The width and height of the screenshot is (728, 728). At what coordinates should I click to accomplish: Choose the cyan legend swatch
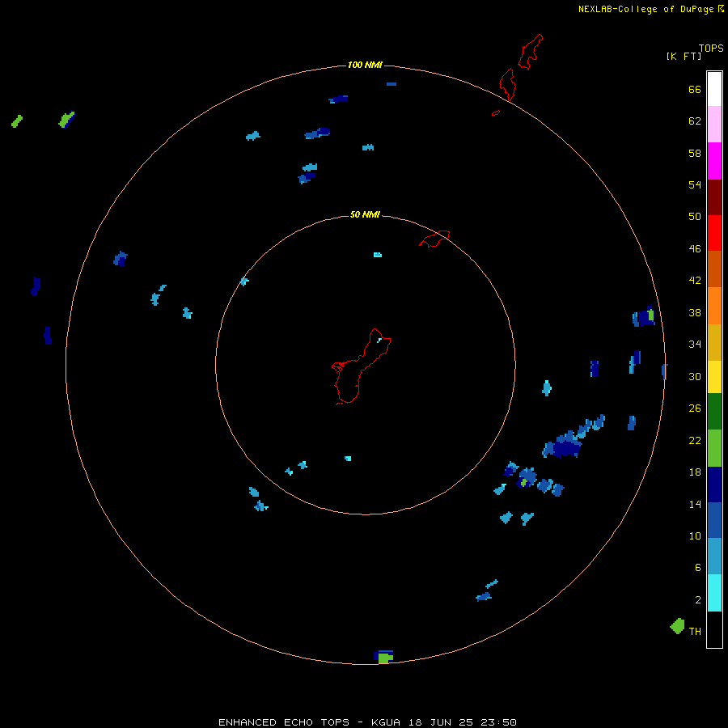pyautogui.click(x=714, y=593)
